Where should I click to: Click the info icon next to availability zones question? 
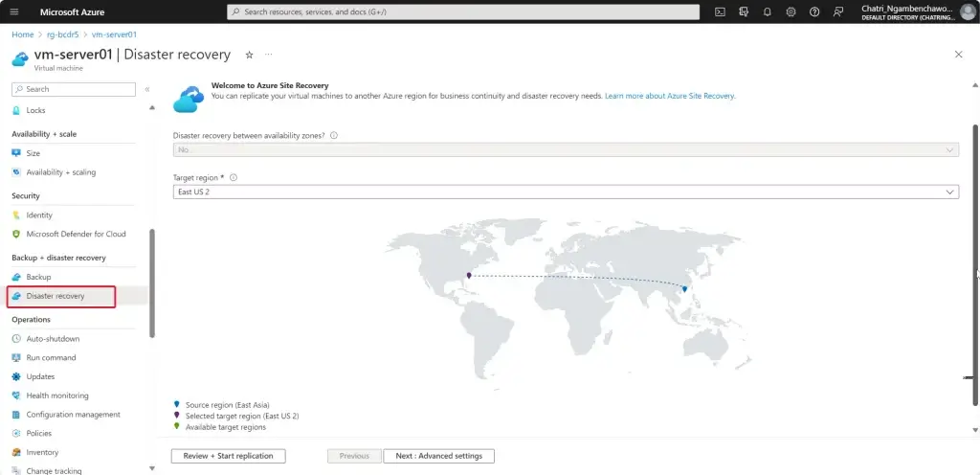pyautogui.click(x=334, y=135)
